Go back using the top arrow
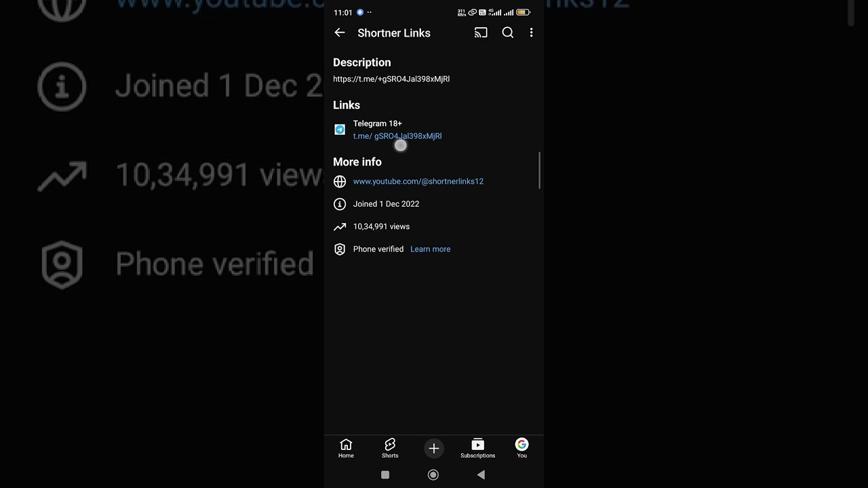 point(340,33)
